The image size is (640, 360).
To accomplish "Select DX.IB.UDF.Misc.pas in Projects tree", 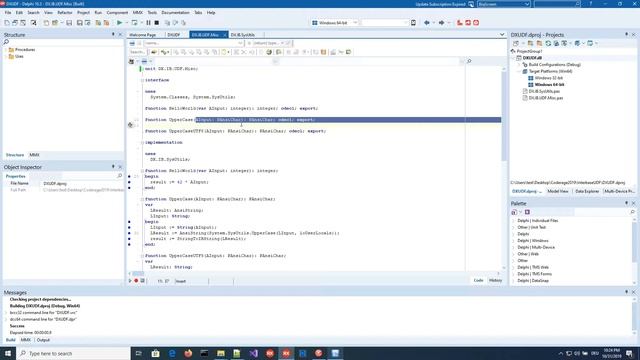I will tap(546, 98).
